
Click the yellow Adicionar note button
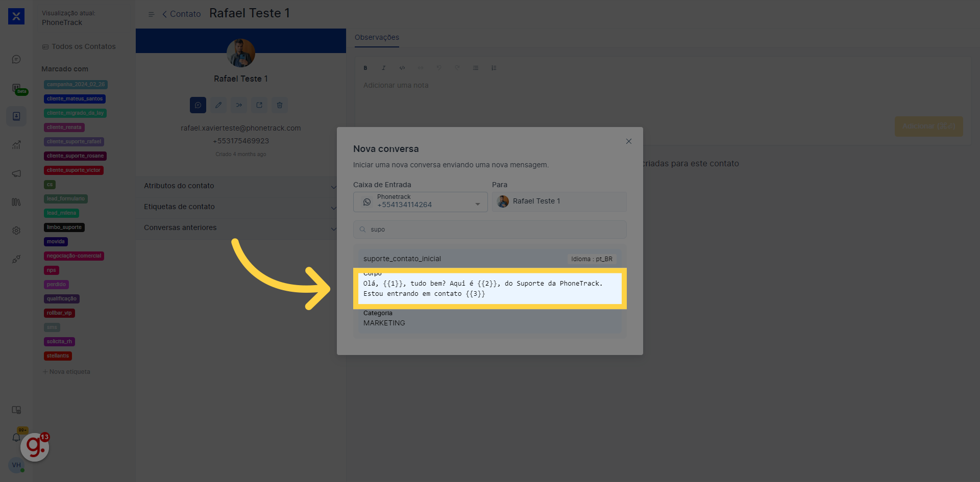[x=929, y=126]
